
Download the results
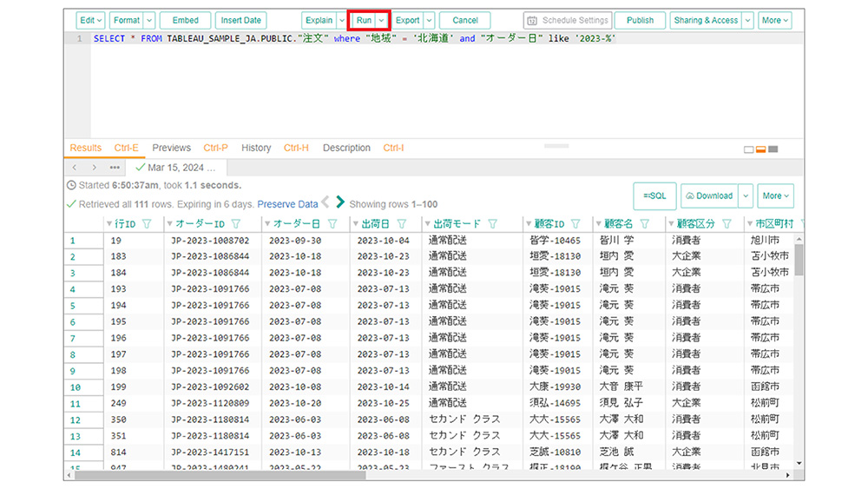tap(709, 196)
